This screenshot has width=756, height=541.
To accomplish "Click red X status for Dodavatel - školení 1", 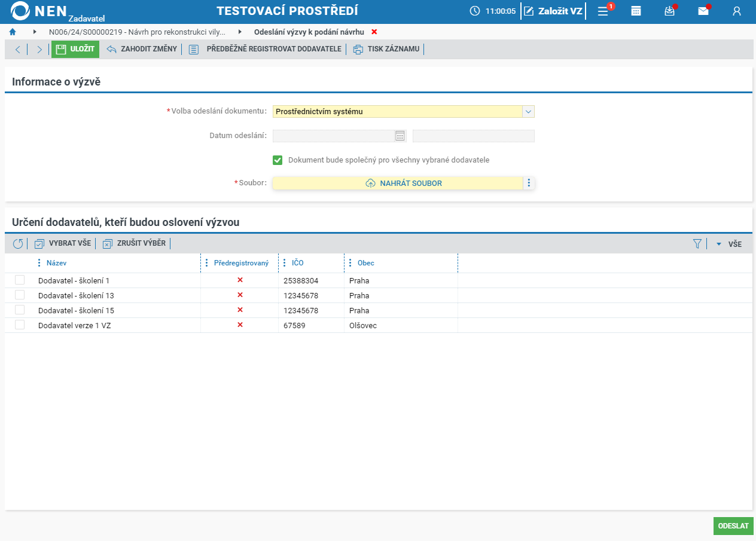I will 240,280.
